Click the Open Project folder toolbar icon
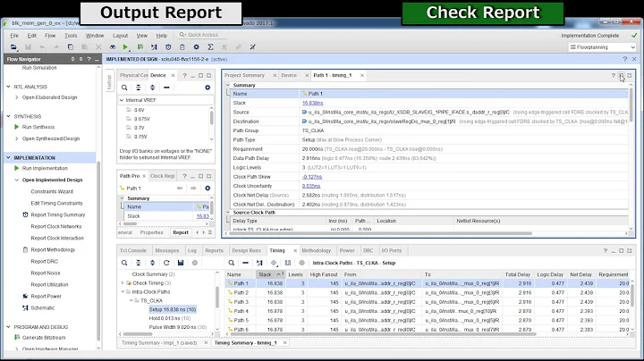This screenshot has width=644, height=361. tap(13, 47)
